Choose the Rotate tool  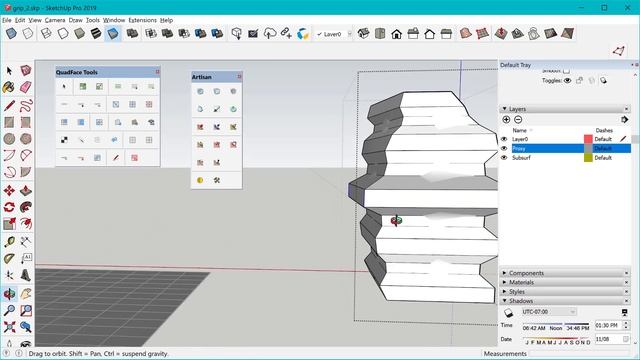(9, 207)
